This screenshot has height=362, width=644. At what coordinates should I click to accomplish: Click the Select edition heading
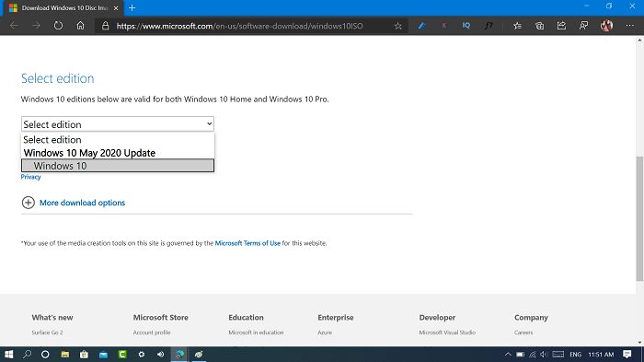click(57, 78)
